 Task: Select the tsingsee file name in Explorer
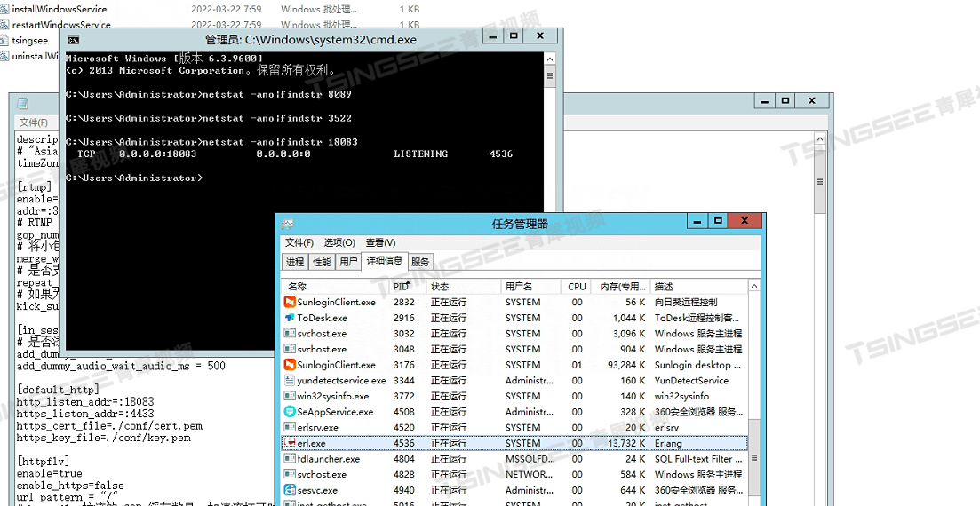pos(30,41)
